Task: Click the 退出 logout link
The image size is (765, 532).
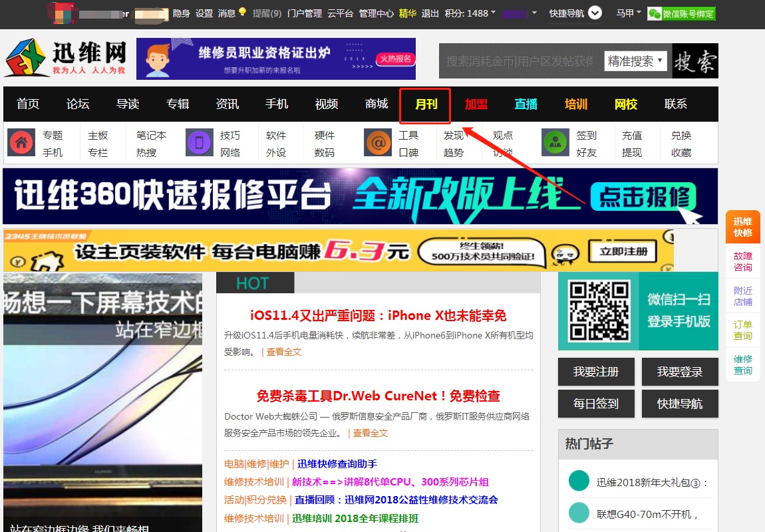Action: point(430,14)
